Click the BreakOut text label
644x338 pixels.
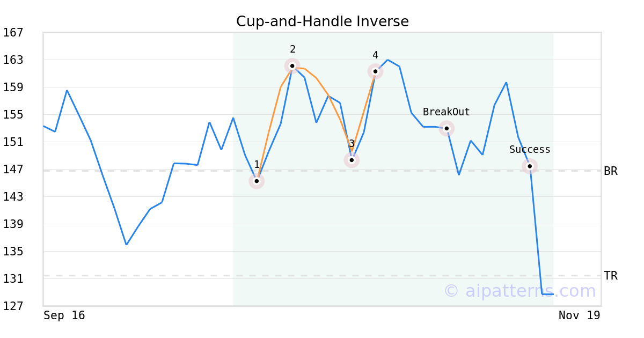coord(446,112)
